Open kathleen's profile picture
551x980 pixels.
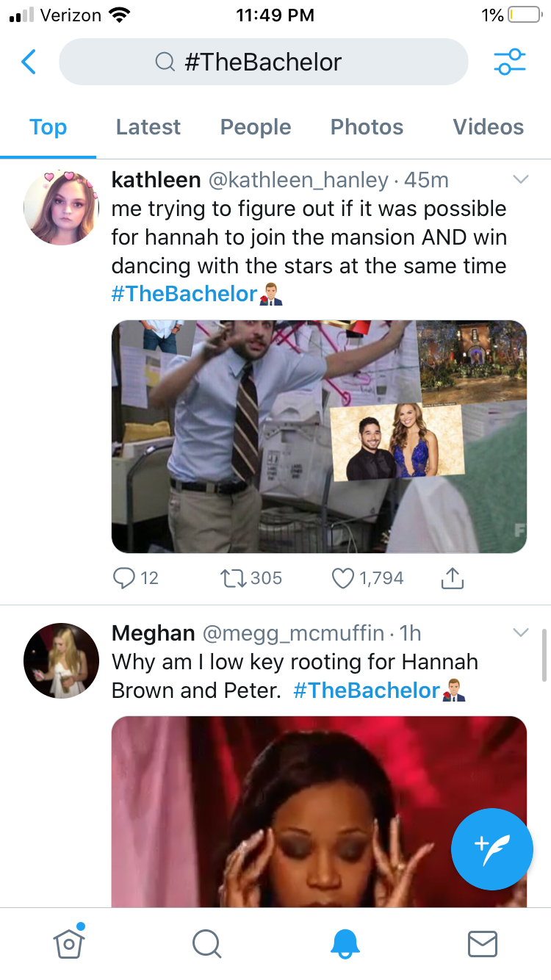pyautogui.click(x=62, y=207)
